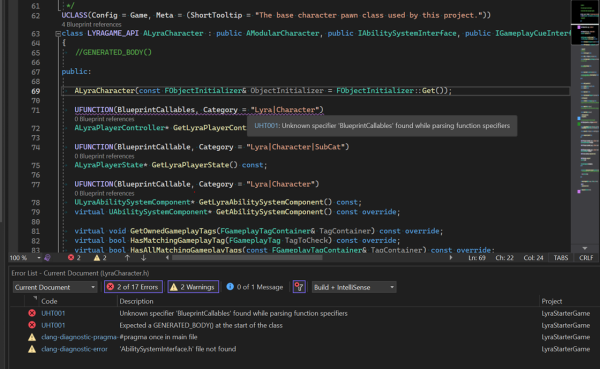600x369 pixels.
Task: Go to next issue with down arrow
Action: (x=143, y=258)
